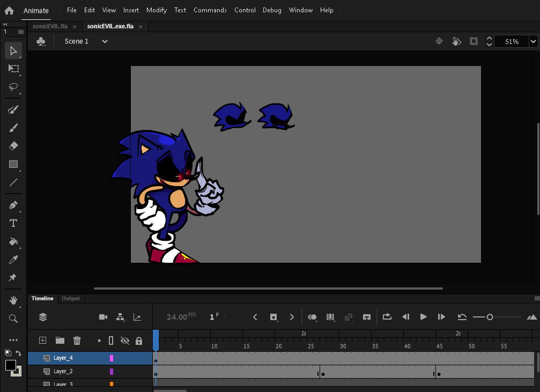This screenshot has width=540, height=392.
Task: Open the zoom percentage dropdown
Action: (x=533, y=41)
